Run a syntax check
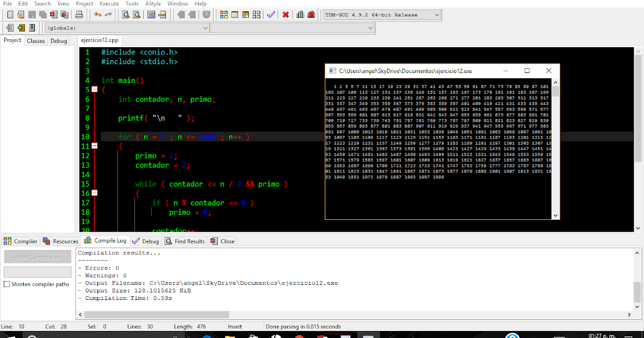The image size is (644, 338). tap(271, 14)
